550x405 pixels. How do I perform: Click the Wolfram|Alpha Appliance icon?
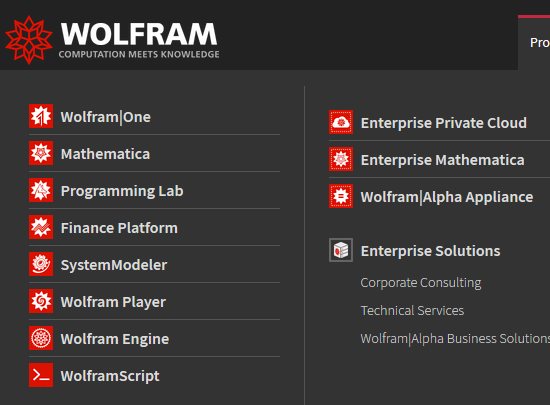341,196
